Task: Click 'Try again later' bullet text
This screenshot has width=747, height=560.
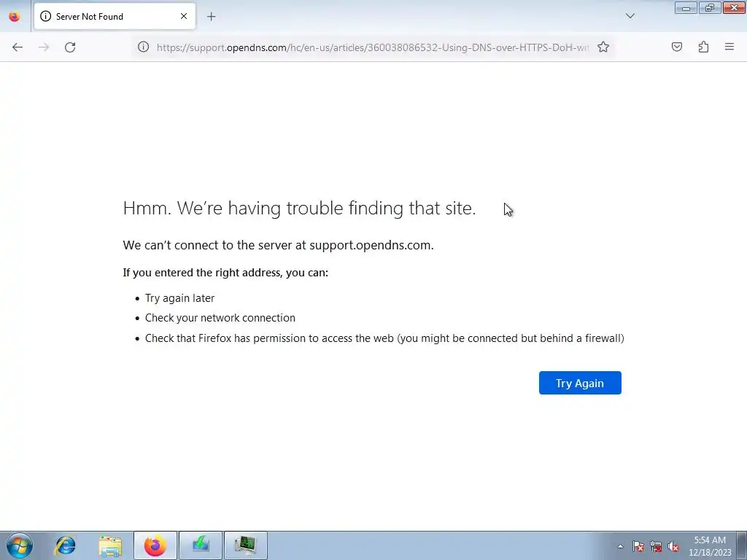Action: 179,298
